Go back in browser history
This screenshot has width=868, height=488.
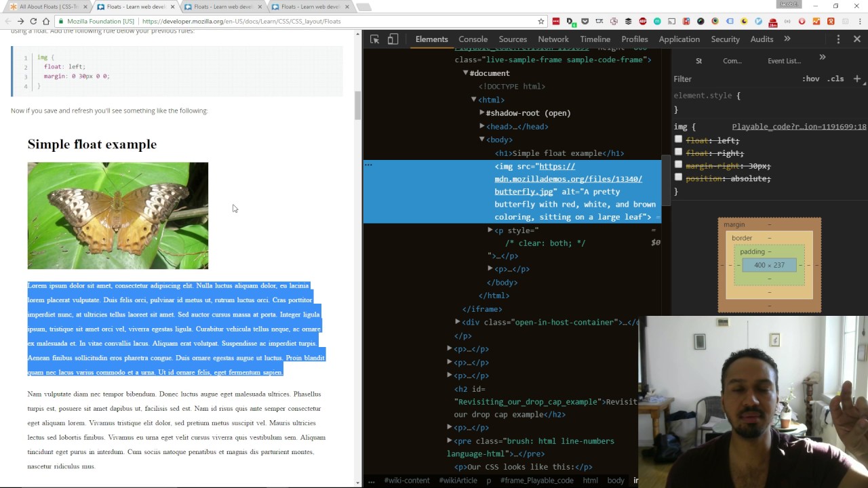point(7,21)
